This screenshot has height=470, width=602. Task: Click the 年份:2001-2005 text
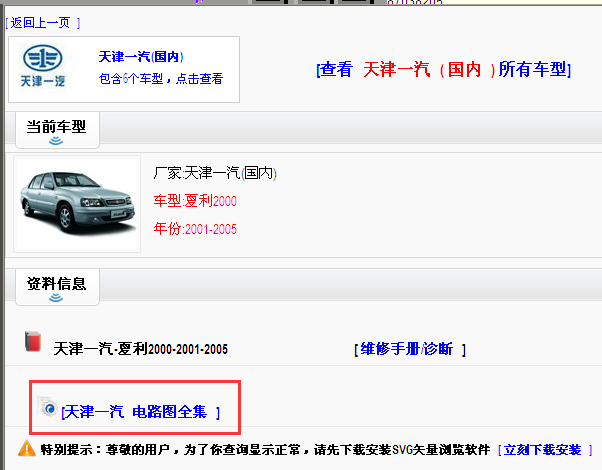click(x=195, y=229)
